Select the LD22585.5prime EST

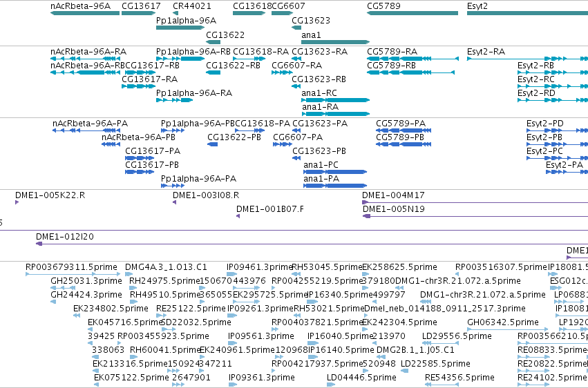pyautogui.click(x=405, y=371)
